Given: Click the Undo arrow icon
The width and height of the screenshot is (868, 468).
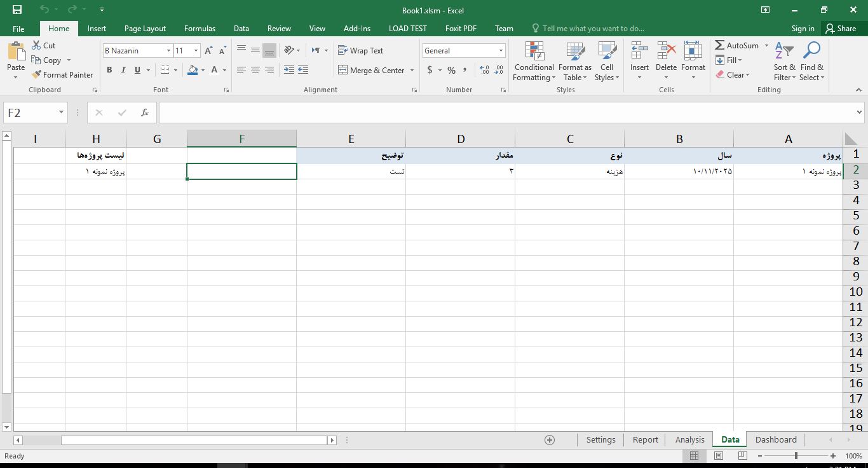Looking at the screenshot, I should pos(44,10).
